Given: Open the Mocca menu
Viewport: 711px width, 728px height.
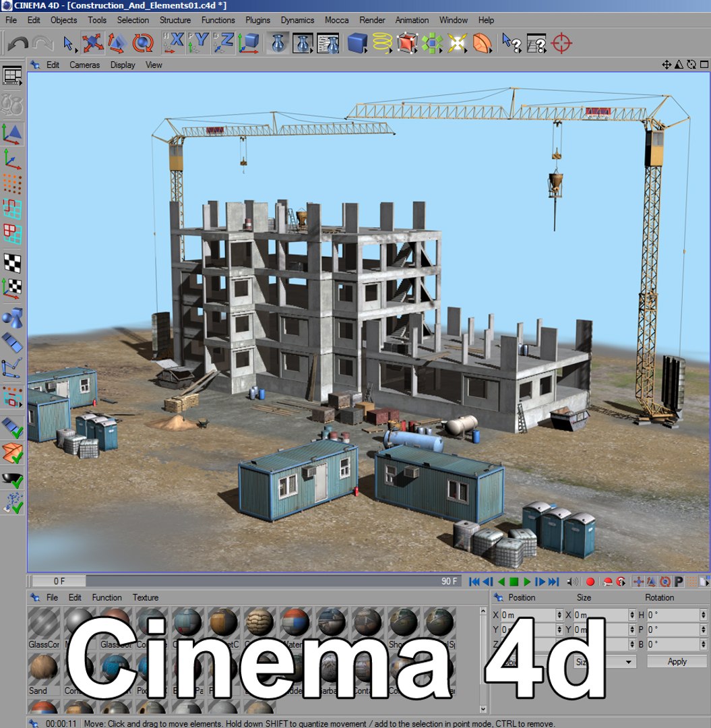Looking at the screenshot, I should pos(336,20).
